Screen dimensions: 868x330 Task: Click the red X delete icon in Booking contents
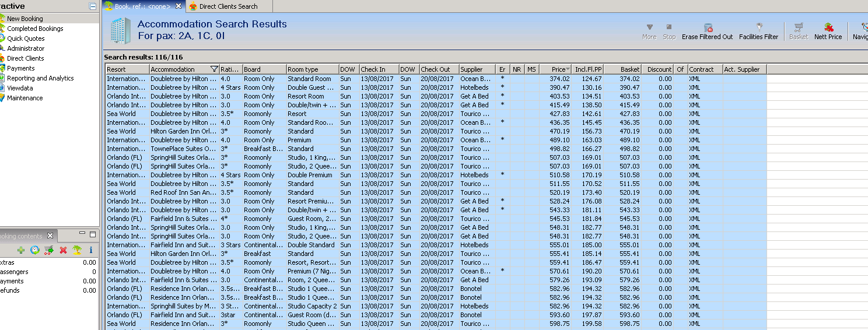tap(63, 250)
